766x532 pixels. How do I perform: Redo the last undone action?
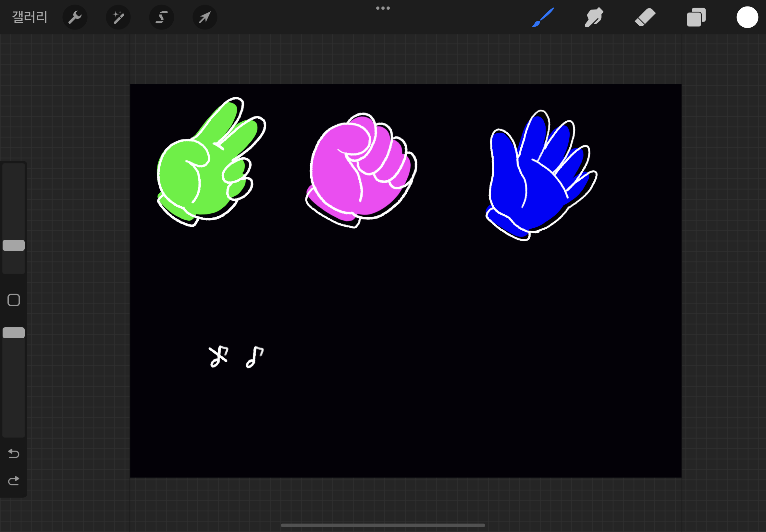14,481
